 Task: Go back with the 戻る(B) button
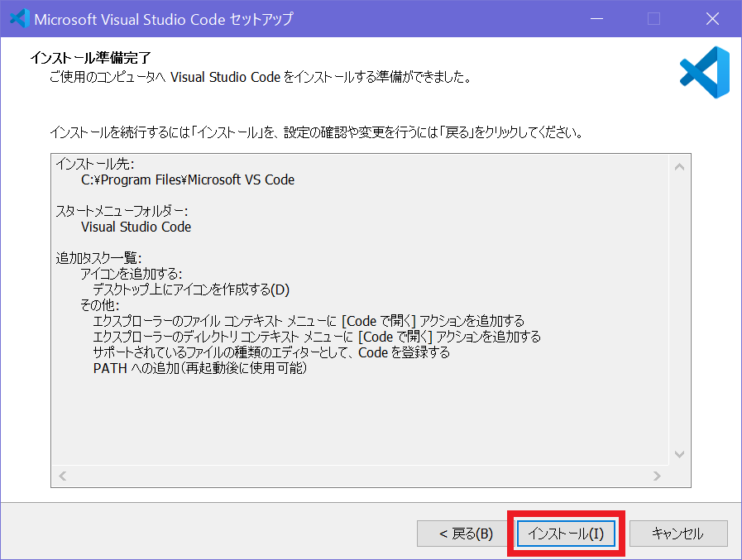466,534
